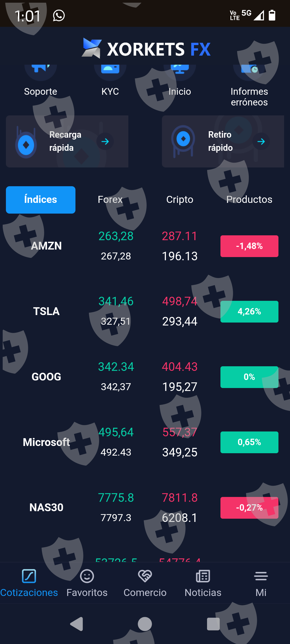Tap AMZN's -1,48% change badge
The height and width of the screenshot is (644, 290).
(x=249, y=246)
